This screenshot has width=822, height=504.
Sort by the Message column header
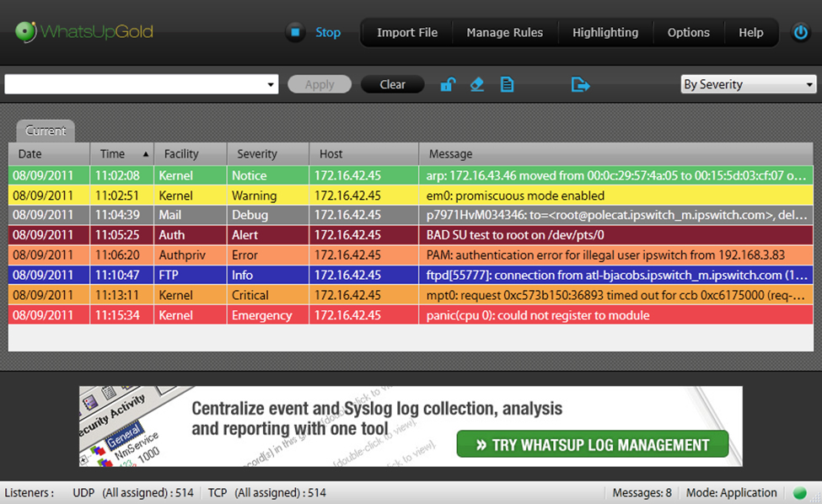616,154
